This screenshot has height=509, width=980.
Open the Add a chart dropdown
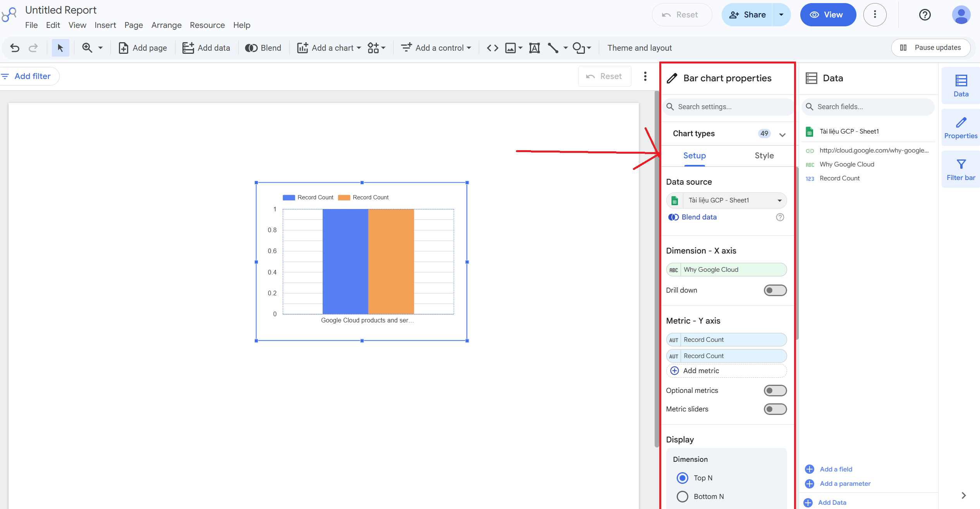pyautogui.click(x=329, y=48)
